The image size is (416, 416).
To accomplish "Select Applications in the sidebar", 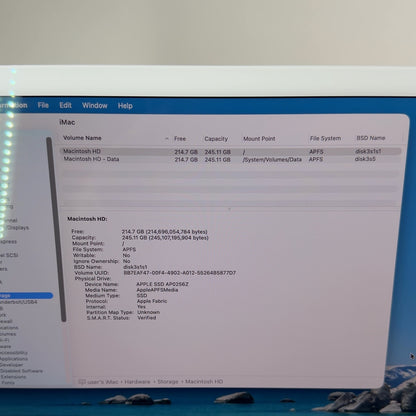I will 13,359.
